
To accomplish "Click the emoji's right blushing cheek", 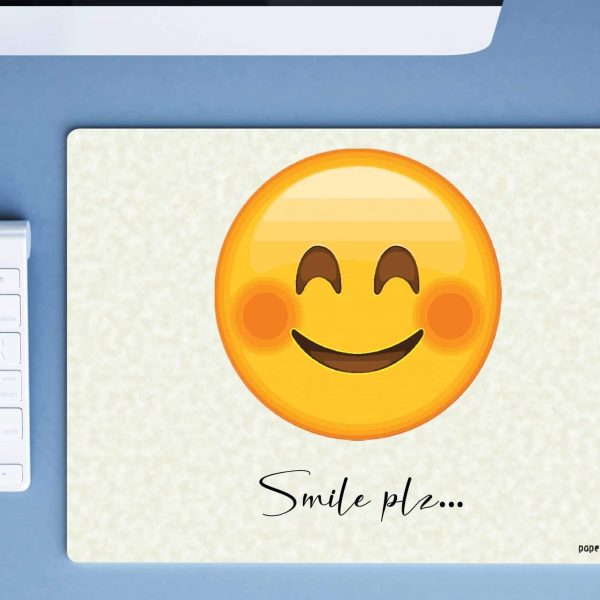I will point(449,314).
